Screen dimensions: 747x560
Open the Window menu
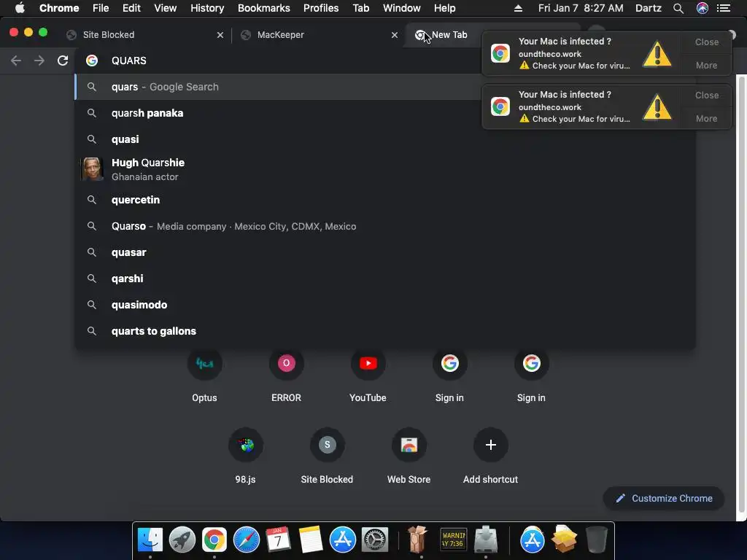402,8
